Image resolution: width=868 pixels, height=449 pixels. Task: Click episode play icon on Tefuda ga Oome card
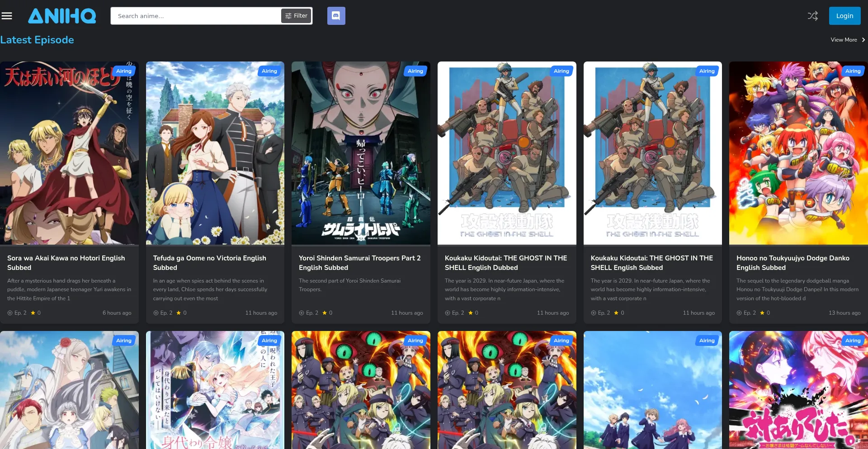pyautogui.click(x=156, y=313)
